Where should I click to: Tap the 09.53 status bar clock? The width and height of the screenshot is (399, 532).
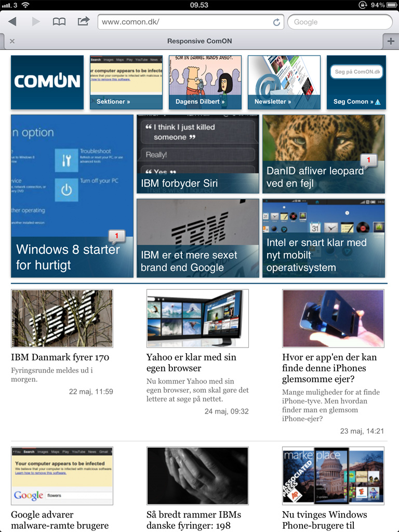point(199,5)
